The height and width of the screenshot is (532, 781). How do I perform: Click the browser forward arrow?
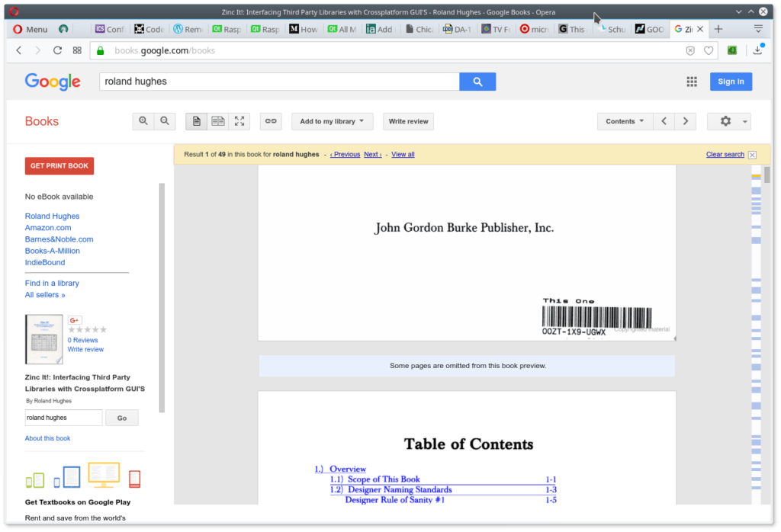(x=38, y=50)
